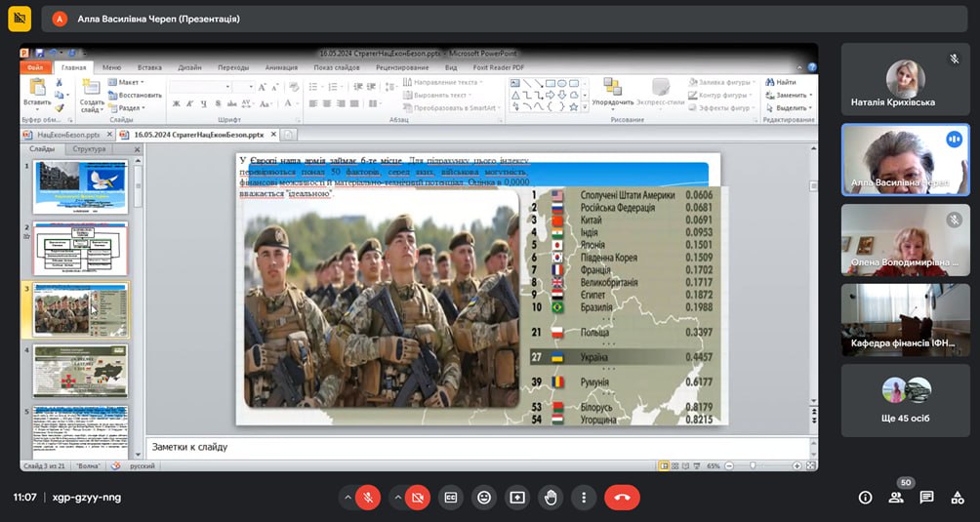Open the Макет layout dropdown

tap(129, 83)
